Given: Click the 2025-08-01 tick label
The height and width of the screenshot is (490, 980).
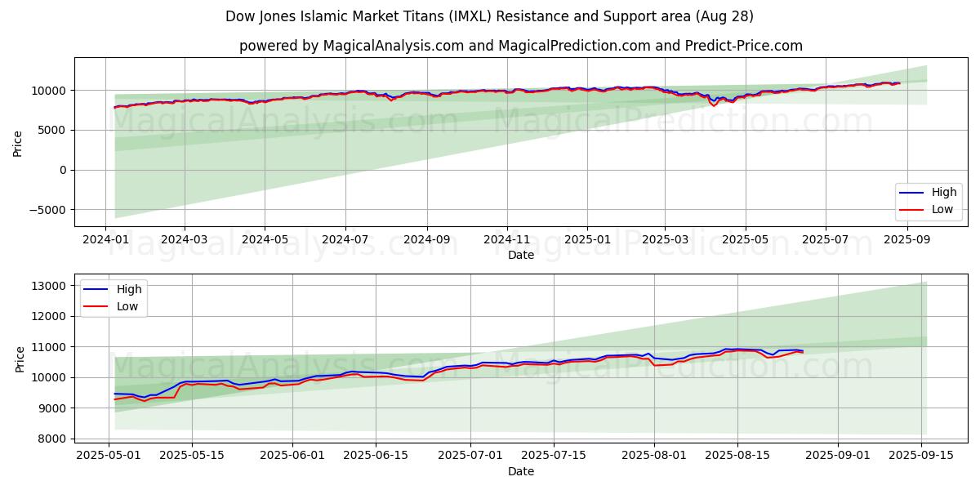Looking at the screenshot, I should tap(654, 456).
